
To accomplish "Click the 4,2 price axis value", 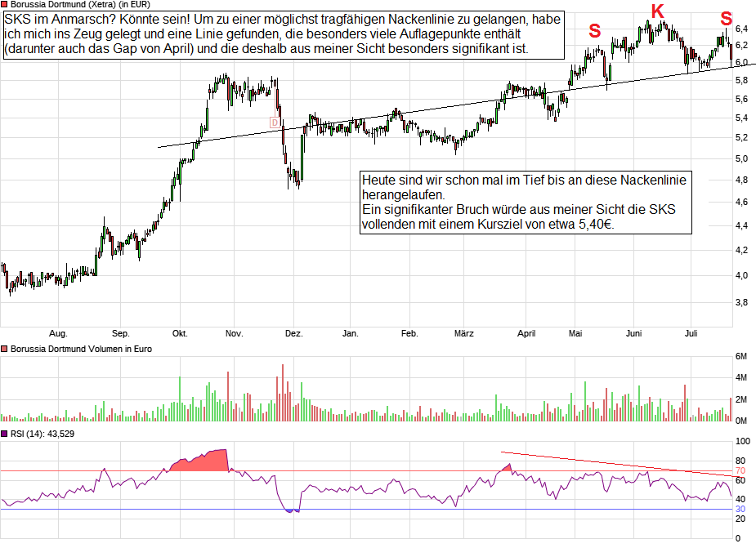I will pos(741,250).
